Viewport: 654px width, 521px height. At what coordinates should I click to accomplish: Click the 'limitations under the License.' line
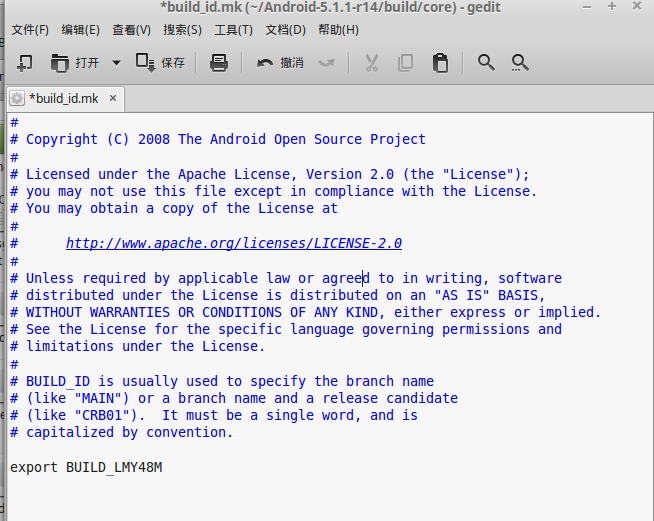pyautogui.click(x=137, y=346)
